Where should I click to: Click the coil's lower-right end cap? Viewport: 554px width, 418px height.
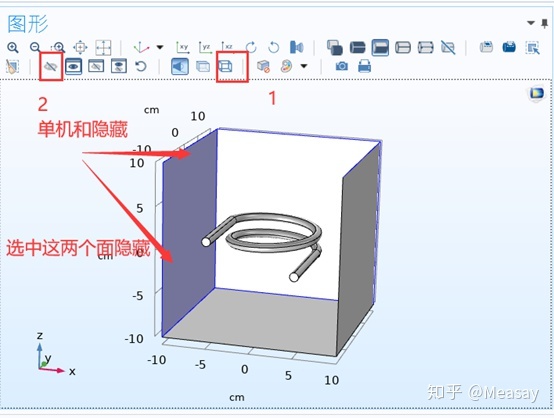point(294,277)
